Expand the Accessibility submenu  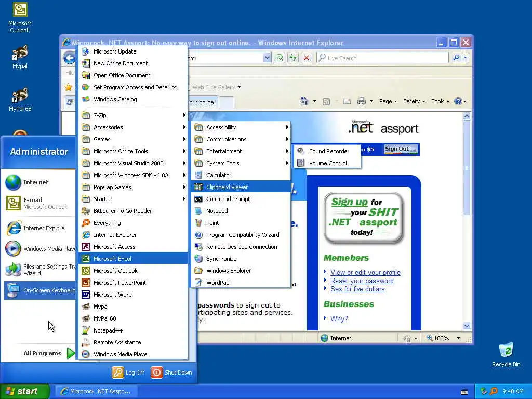click(x=241, y=127)
